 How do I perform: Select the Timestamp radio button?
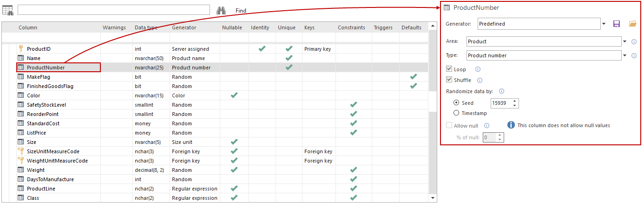[456, 113]
